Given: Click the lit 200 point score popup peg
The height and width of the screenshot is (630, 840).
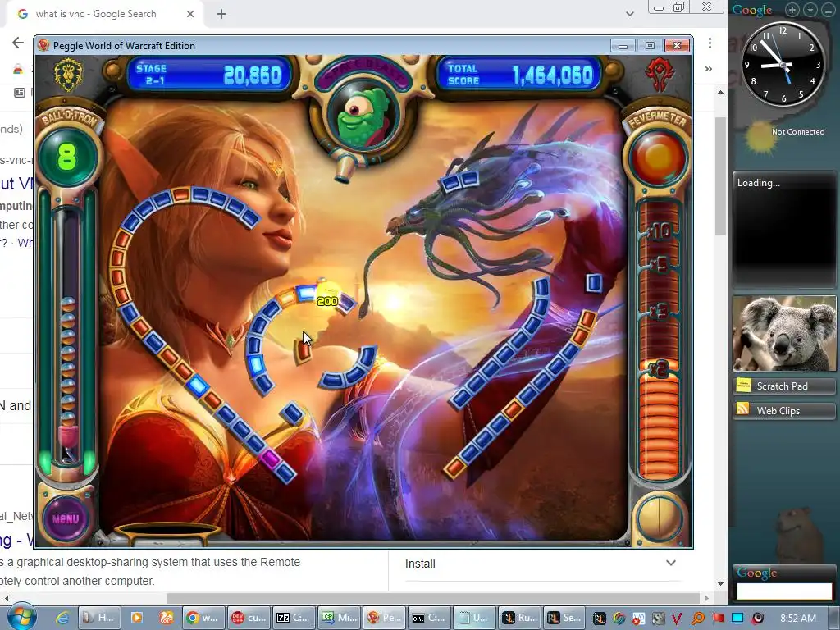Looking at the screenshot, I should point(326,301).
